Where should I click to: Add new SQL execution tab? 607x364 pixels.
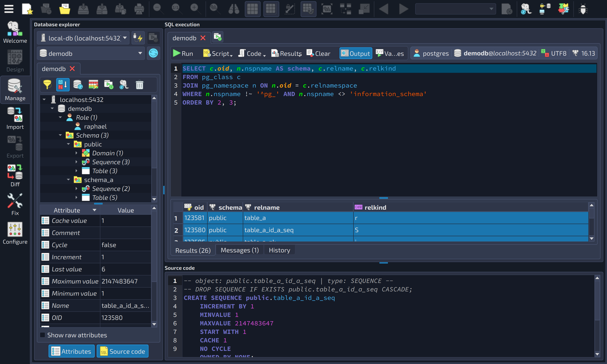click(x=218, y=37)
